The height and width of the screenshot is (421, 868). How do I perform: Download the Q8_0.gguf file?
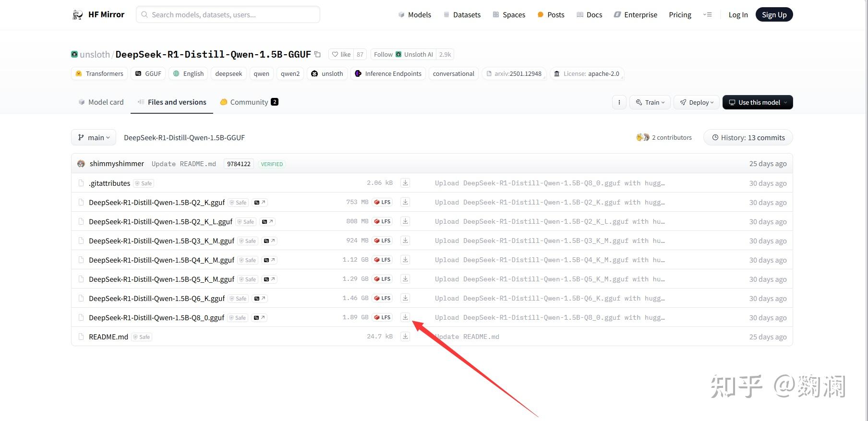tap(405, 317)
